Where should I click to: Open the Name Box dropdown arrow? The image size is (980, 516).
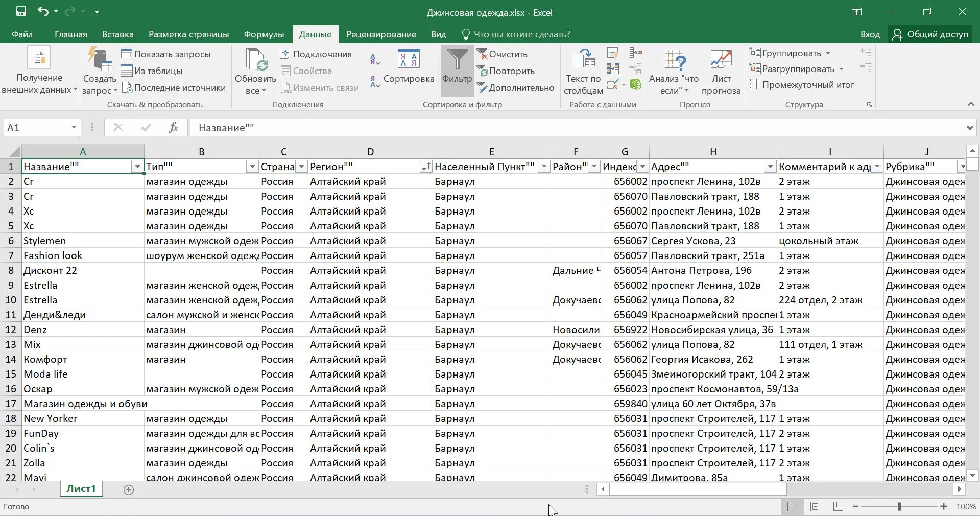point(74,128)
